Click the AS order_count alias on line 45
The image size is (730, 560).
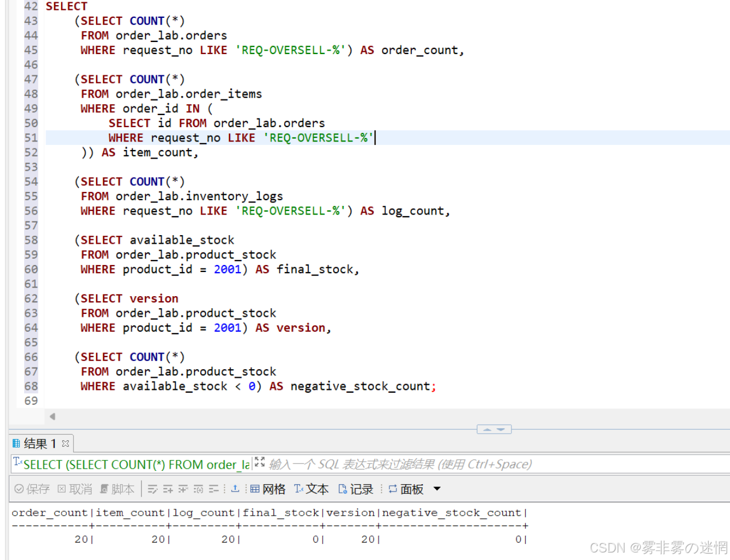(x=408, y=50)
